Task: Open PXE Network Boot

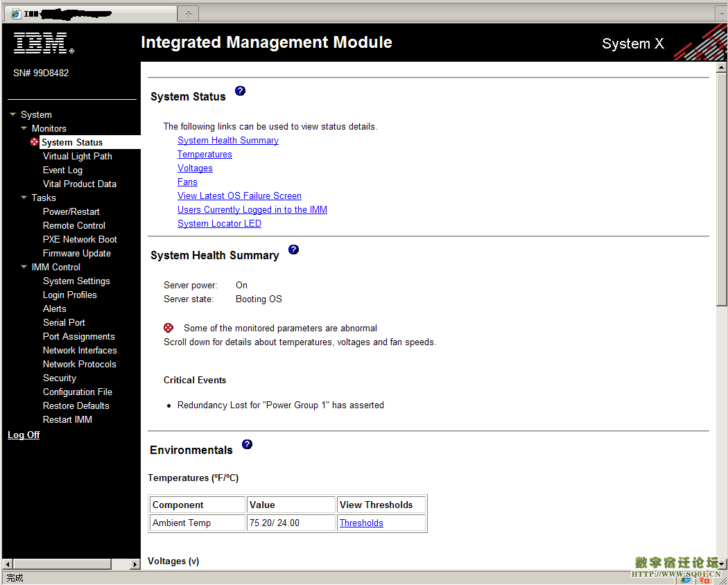Action: pyautogui.click(x=80, y=240)
